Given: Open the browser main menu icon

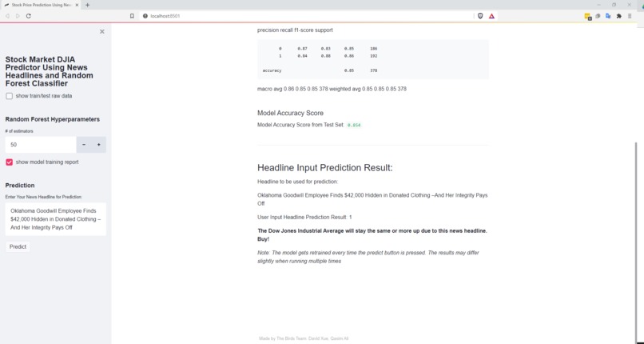Looking at the screenshot, I should pyautogui.click(x=630, y=16).
